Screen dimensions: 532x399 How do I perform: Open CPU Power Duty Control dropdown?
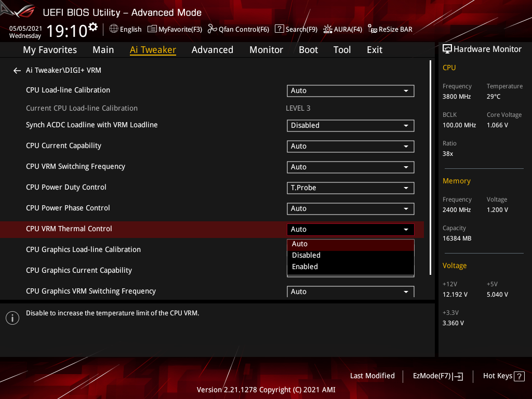351,188
